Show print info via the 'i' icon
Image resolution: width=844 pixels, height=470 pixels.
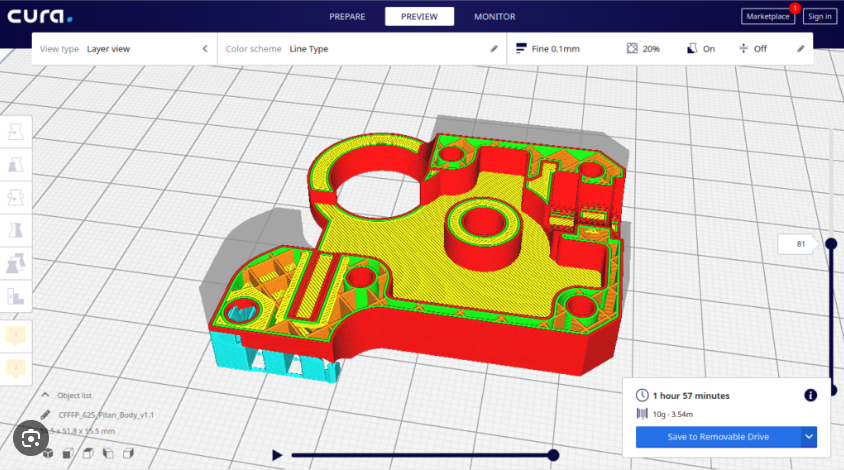point(810,395)
